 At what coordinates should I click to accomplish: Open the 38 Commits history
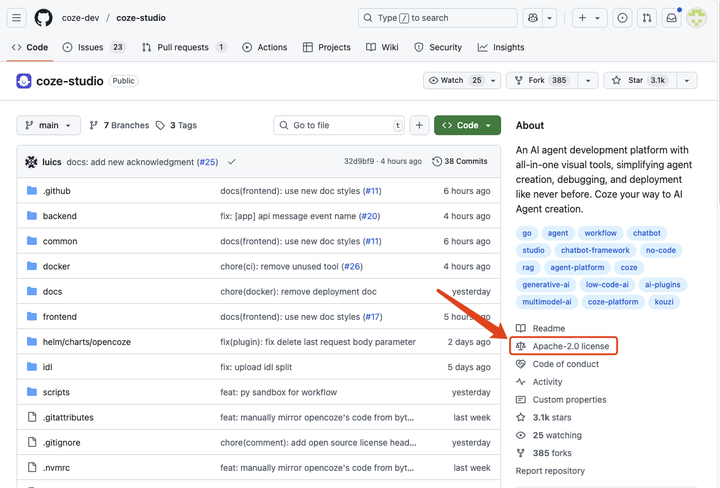coord(460,162)
